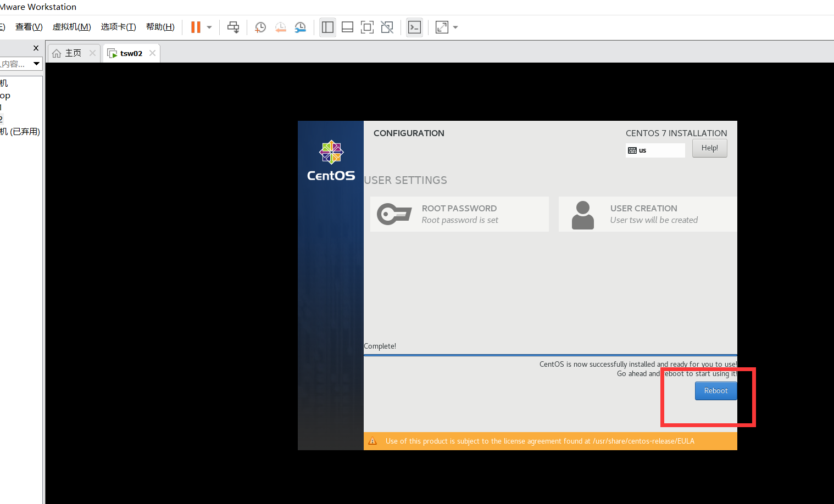Click the Complete! status text

coord(380,346)
